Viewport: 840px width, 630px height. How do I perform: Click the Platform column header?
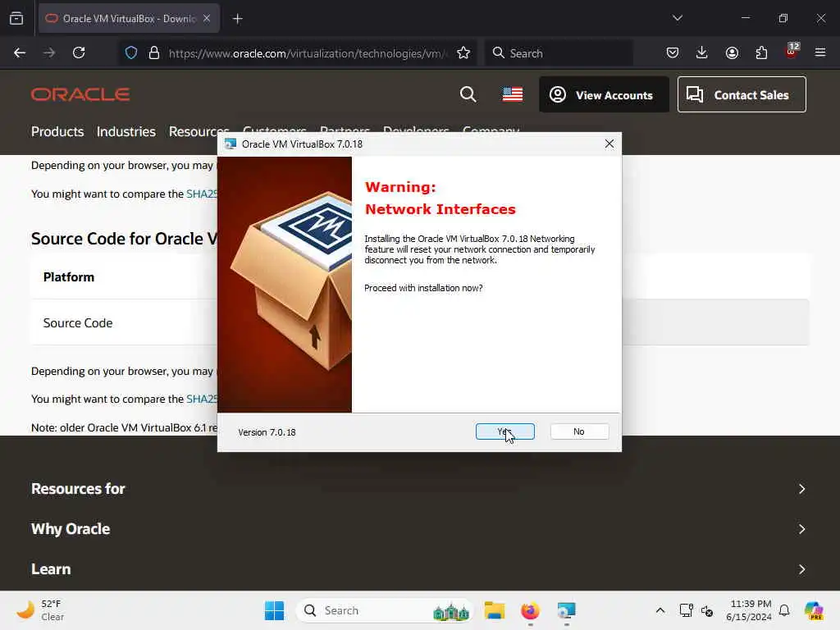[69, 277]
